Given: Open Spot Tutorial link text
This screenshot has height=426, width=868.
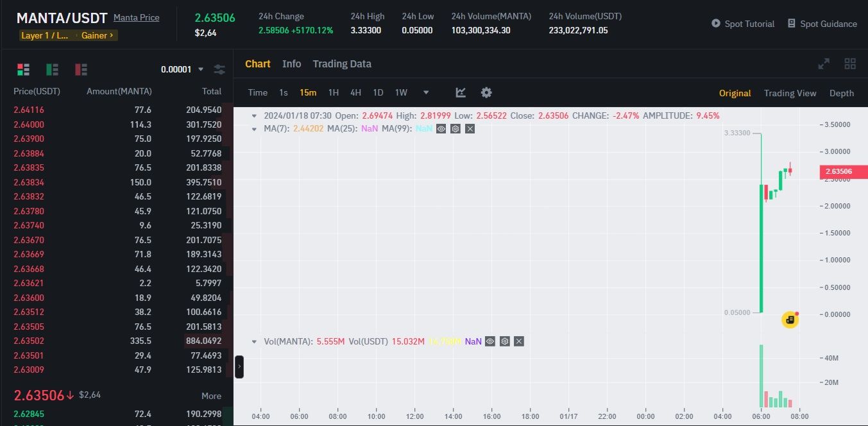Looking at the screenshot, I should (x=749, y=24).
